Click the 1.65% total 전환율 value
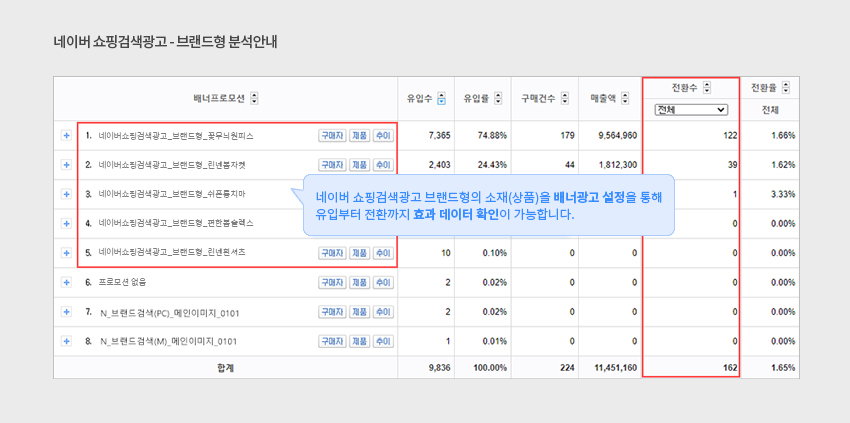The image size is (850, 423). 783,368
